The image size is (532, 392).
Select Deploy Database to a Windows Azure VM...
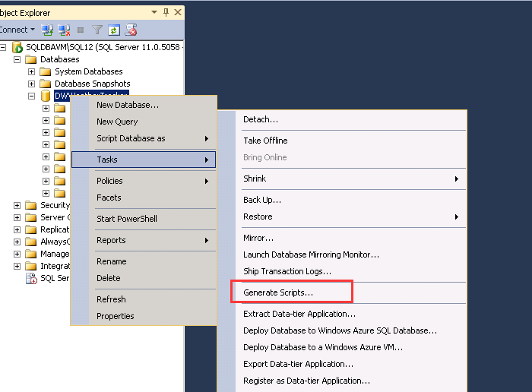point(342,347)
